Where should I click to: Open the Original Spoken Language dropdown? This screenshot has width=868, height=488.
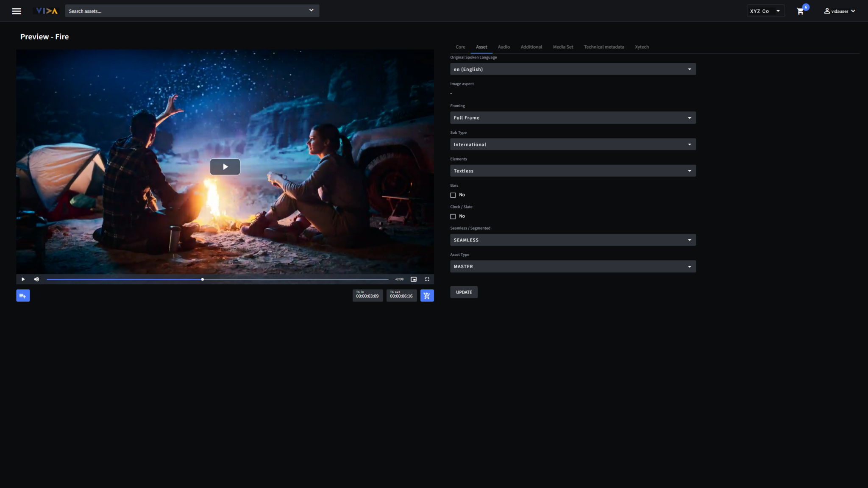pyautogui.click(x=573, y=69)
